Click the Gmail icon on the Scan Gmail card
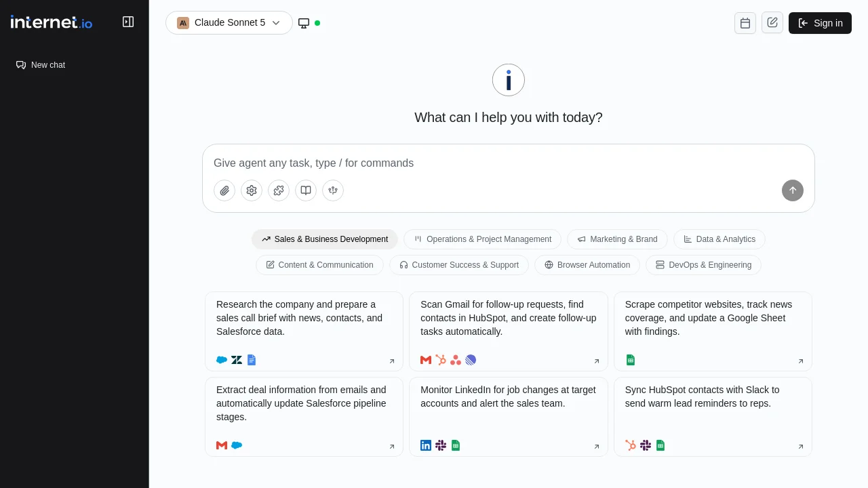Viewport: 868px width, 488px height. tap(426, 360)
